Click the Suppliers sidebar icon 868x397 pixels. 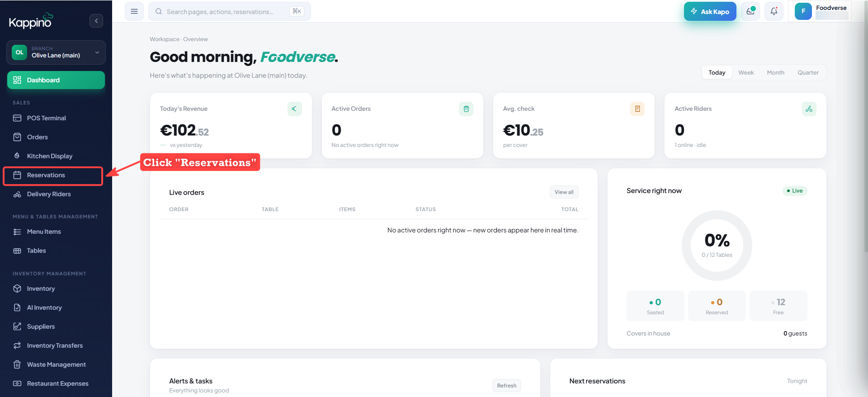[x=17, y=326]
